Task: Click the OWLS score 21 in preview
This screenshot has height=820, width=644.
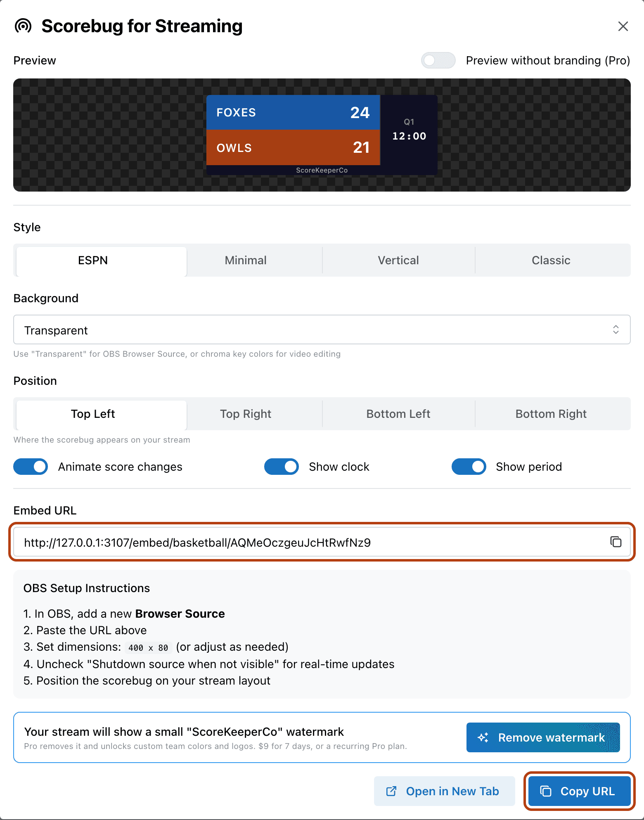Action: click(x=361, y=147)
